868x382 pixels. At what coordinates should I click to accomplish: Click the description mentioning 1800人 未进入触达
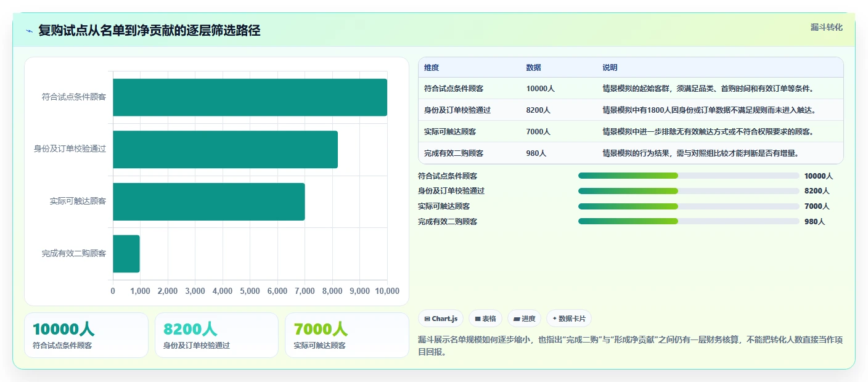(710, 110)
